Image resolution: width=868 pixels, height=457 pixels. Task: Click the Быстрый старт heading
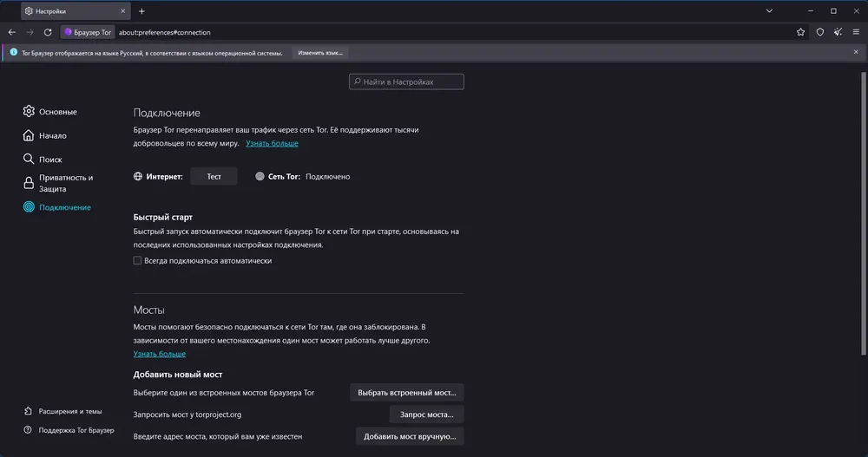[x=163, y=217]
